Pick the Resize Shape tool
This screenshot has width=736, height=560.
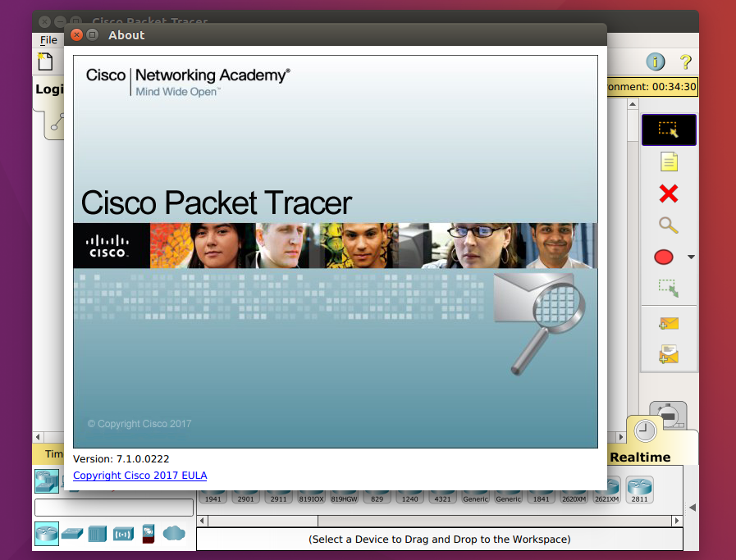point(669,289)
